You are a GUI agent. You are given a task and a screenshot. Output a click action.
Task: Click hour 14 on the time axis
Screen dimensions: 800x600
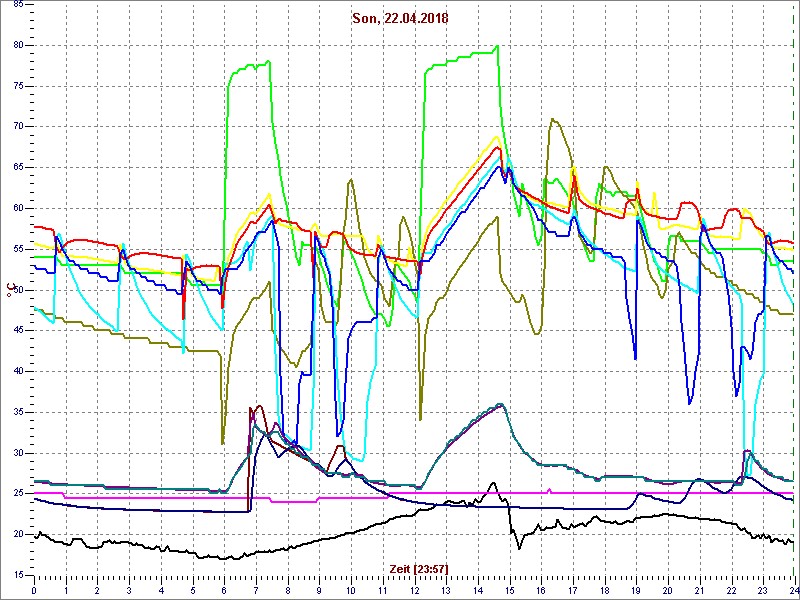point(477,590)
